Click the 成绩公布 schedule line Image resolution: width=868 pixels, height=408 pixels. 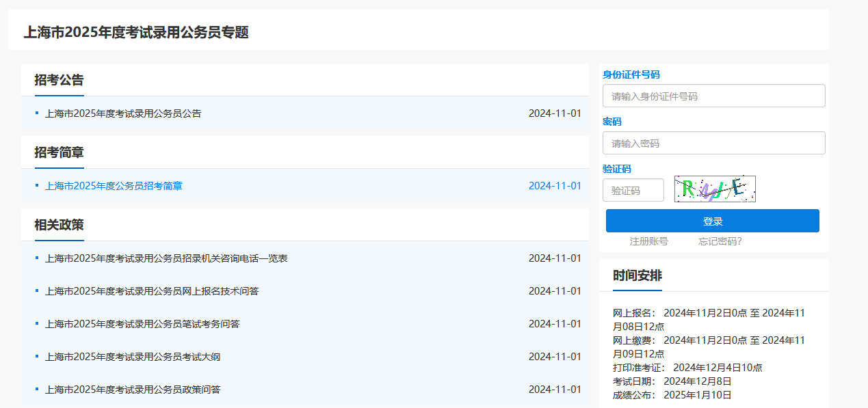(672, 395)
